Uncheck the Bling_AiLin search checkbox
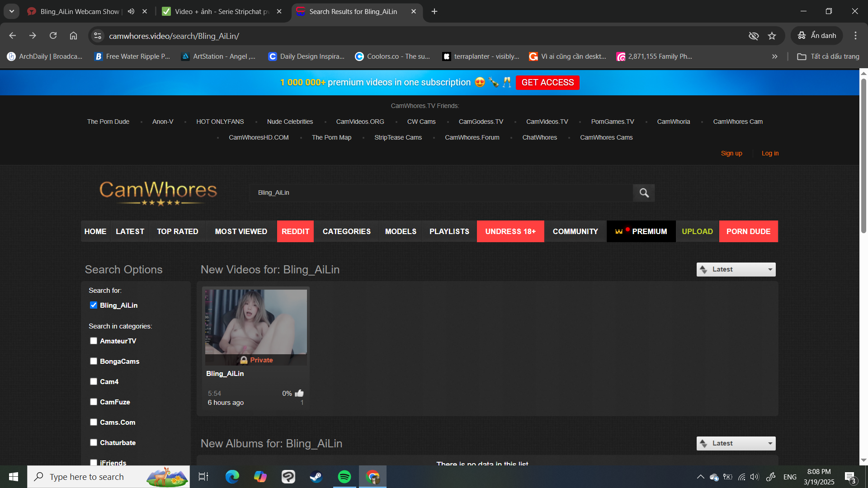868x488 pixels. coord(94,305)
